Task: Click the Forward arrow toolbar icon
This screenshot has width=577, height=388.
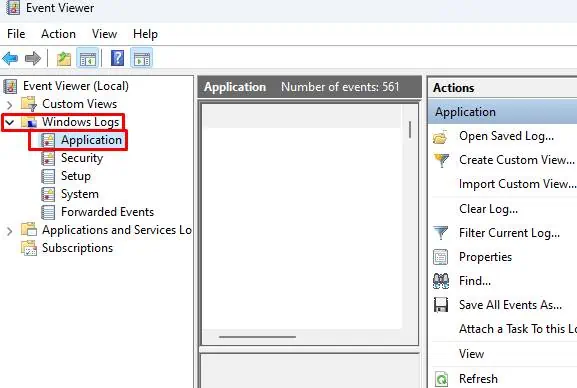Action: (33, 58)
